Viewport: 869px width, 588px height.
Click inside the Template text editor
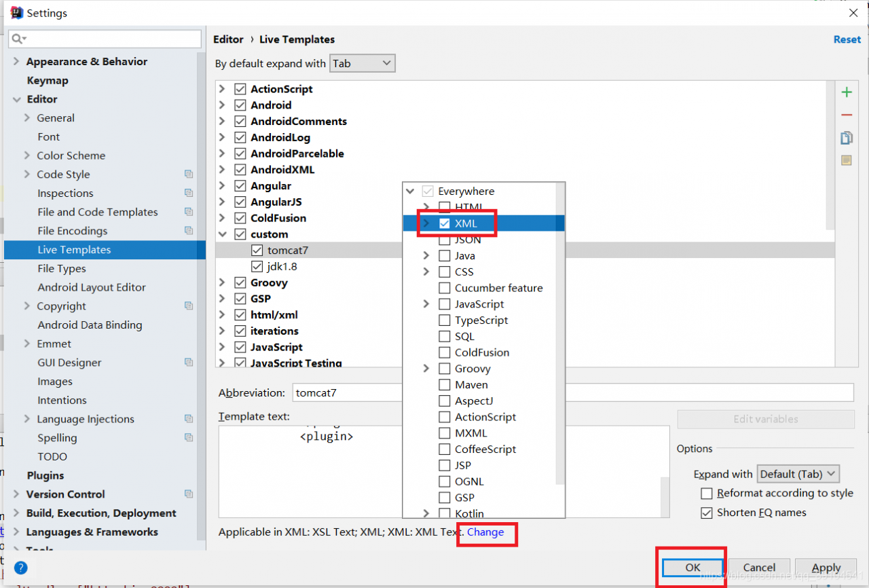click(x=444, y=472)
